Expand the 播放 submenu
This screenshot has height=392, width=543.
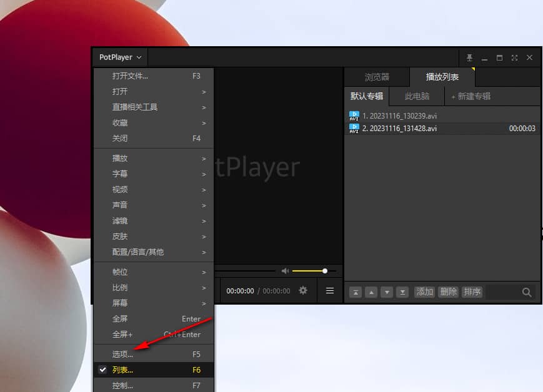click(154, 158)
